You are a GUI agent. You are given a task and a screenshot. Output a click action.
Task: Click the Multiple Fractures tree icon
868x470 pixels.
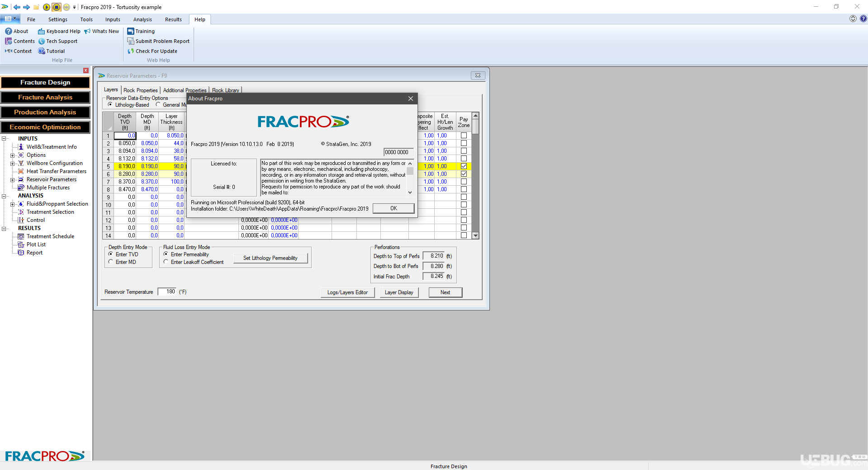tap(21, 188)
